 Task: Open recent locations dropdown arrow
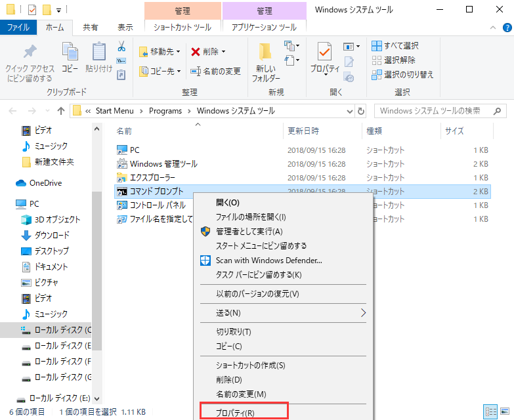point(47,111)
